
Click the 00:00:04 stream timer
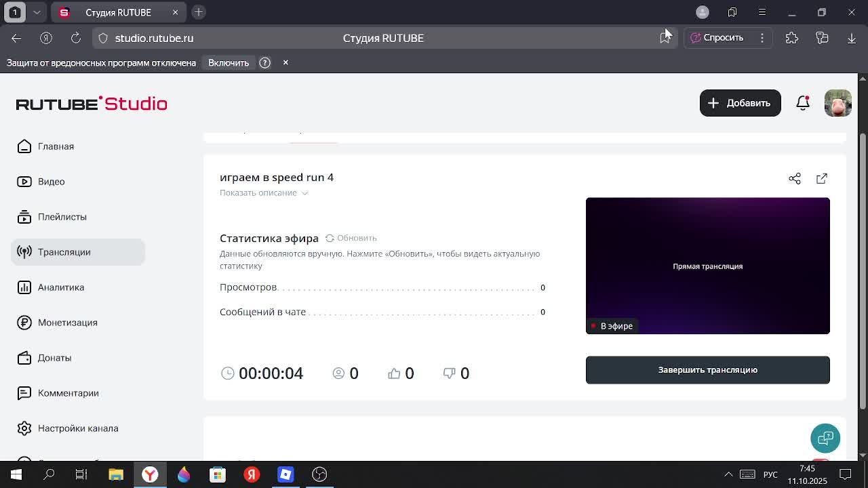click(x=271, y=373)
